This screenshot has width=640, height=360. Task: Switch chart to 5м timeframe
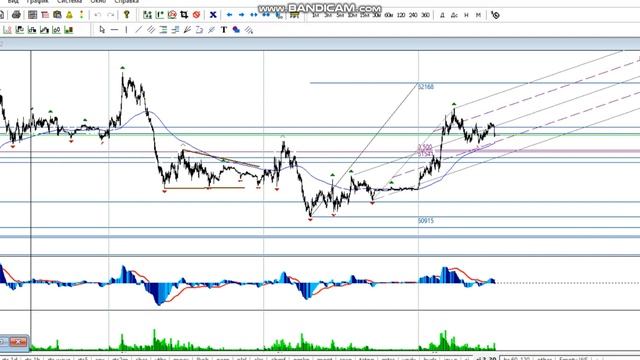pyautogui.click(x=340, y=15)
